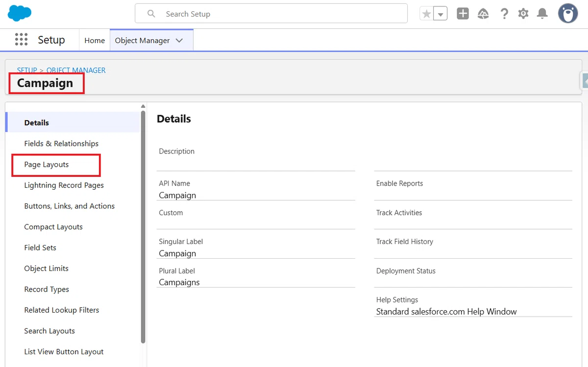Open Buttons, Links, and Actions
Screen dimensions: 588x367
pyautogui.click(x=69, y=206)
